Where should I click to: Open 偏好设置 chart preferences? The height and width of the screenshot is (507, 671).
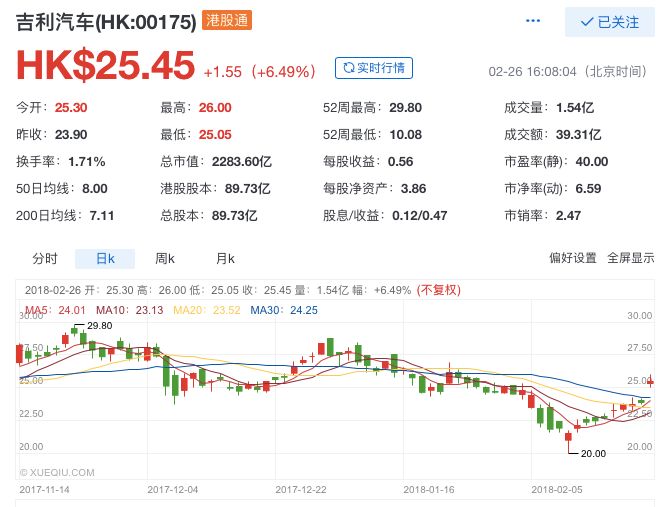click(573, 258)
